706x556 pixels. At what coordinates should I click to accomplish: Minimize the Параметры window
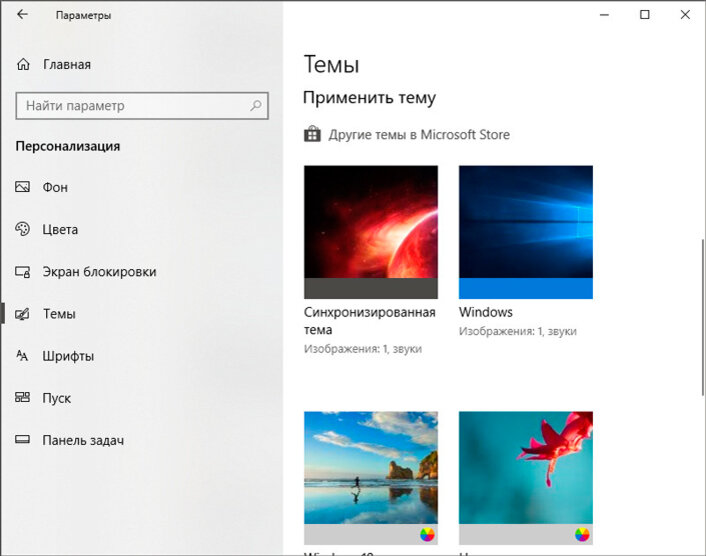pos(604,15)
